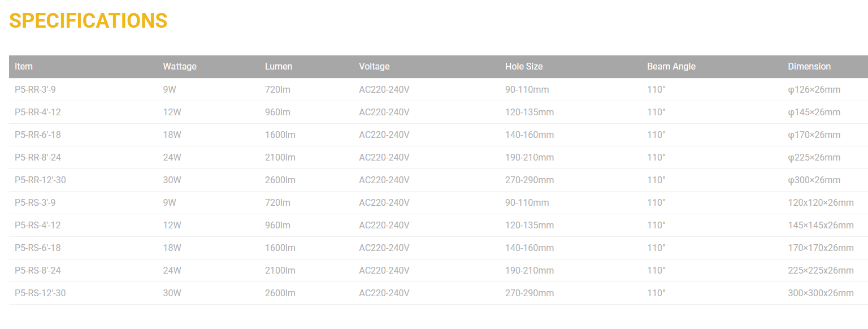This screenshot has width=868, height=329.
Task: Click the 12W wattage for P5-RS-4'-12
Action: (172, 225)
